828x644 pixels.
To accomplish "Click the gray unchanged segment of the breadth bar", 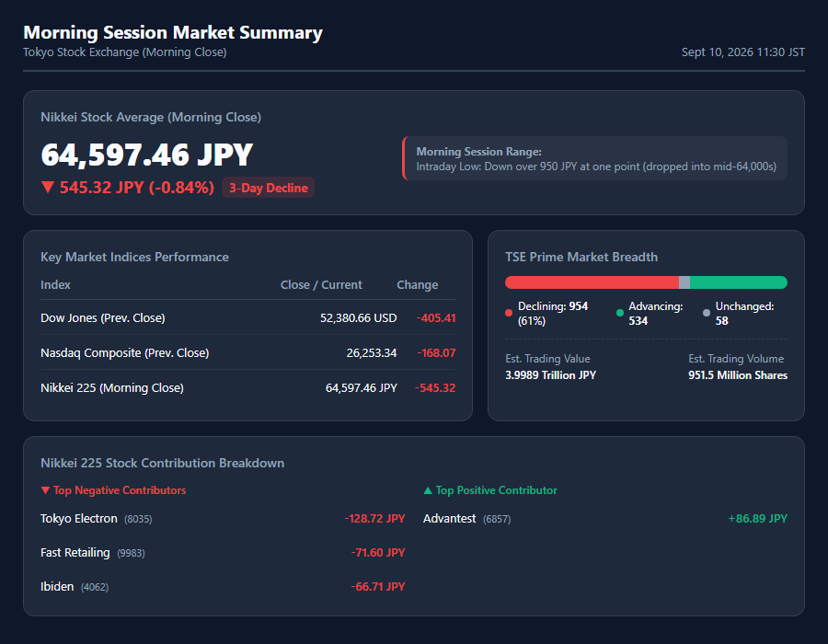I will tap(684, 282).
